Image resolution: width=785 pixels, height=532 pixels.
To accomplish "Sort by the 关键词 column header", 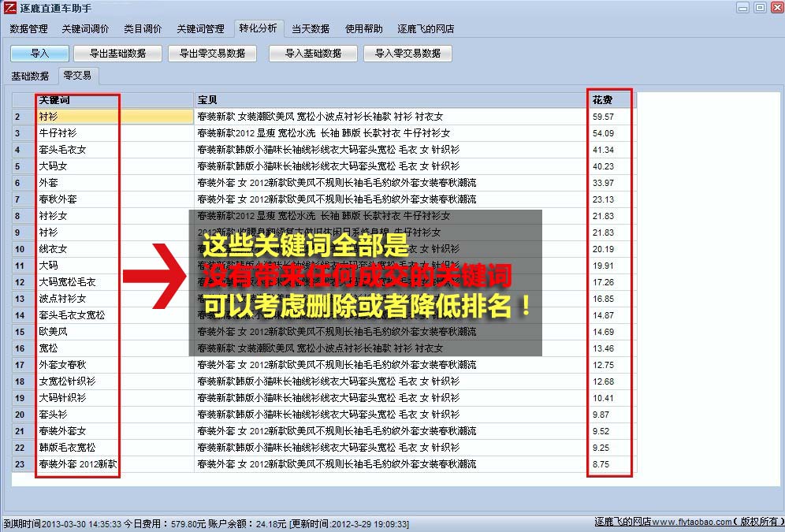I will 114,100.
